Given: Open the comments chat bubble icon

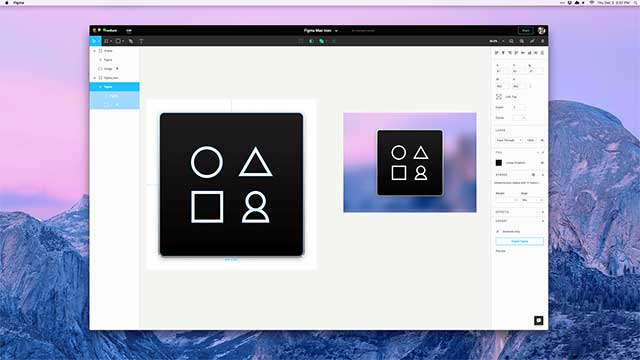Looking at the screenshot, I should click(x=538, y=320).
